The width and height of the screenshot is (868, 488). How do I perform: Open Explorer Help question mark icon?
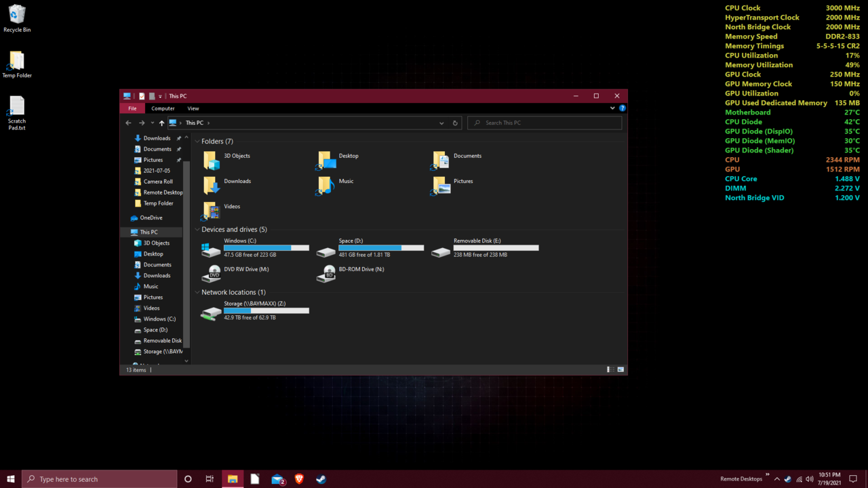point(622,108)
